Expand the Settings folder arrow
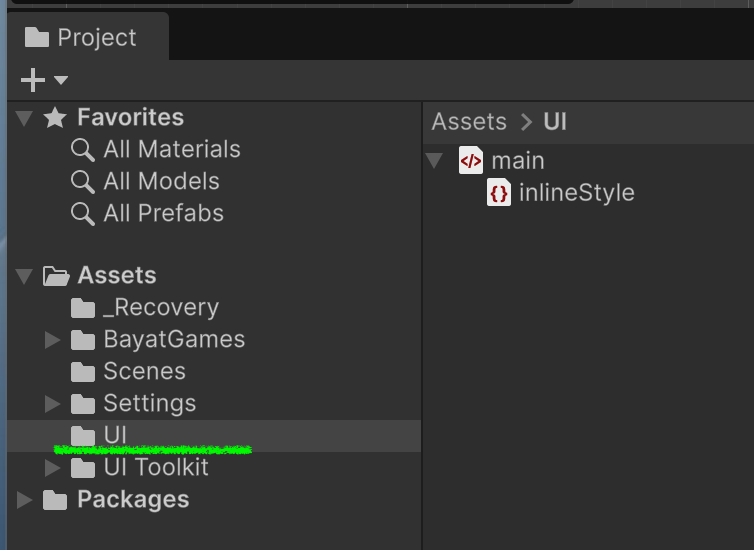This screenshot has height=550, width=754. coord(53,404)
